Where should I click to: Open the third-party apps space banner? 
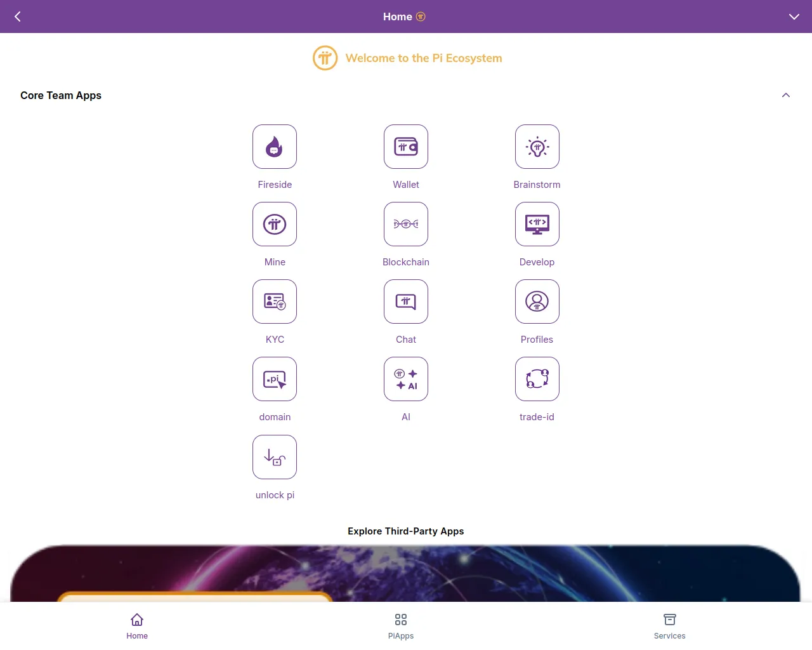405,573
